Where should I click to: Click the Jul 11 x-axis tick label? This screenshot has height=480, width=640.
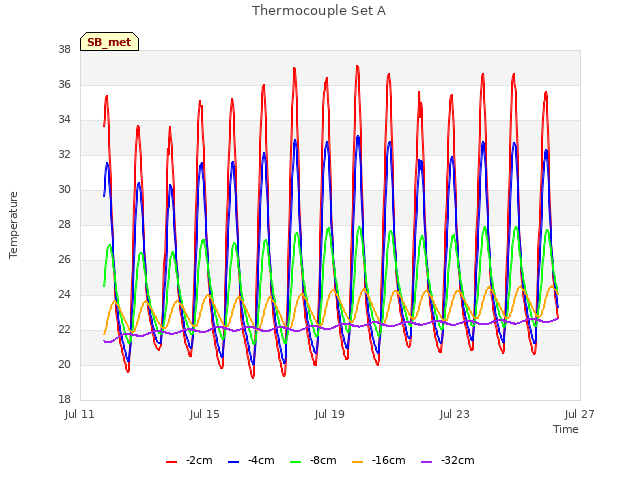point(80,414)
